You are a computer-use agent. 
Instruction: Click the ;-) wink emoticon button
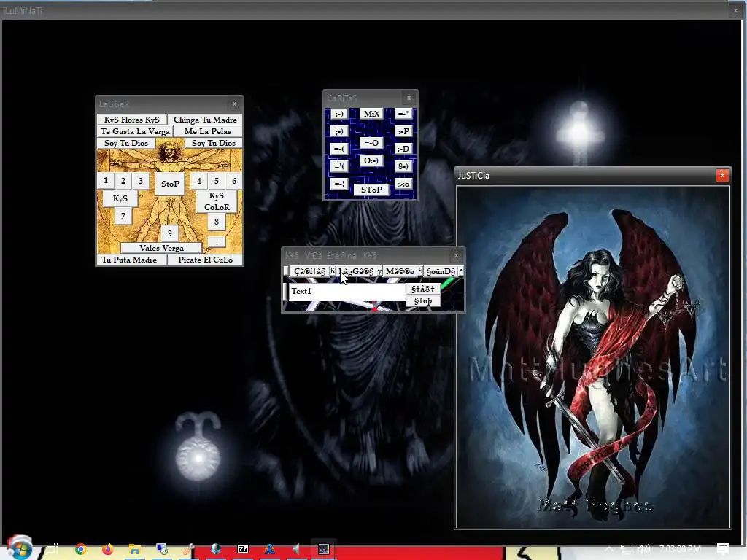coord(338,131)
